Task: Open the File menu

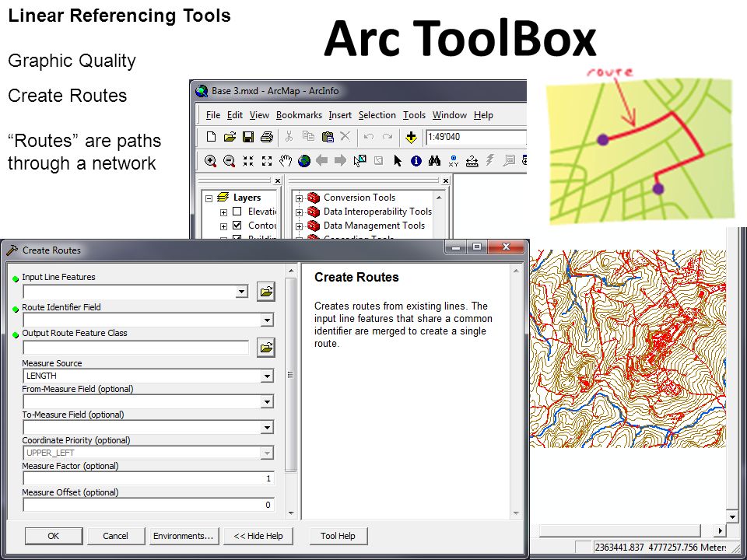Action: pos(213,115)
